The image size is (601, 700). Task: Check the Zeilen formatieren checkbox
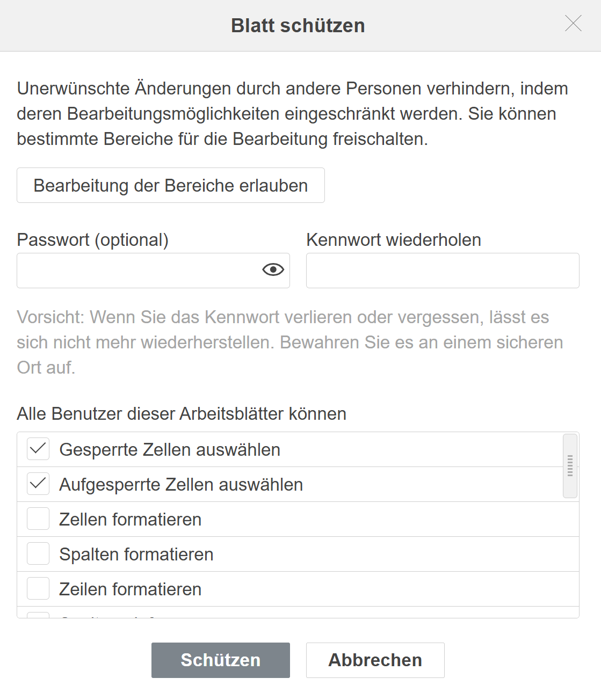tap(38, 588)
